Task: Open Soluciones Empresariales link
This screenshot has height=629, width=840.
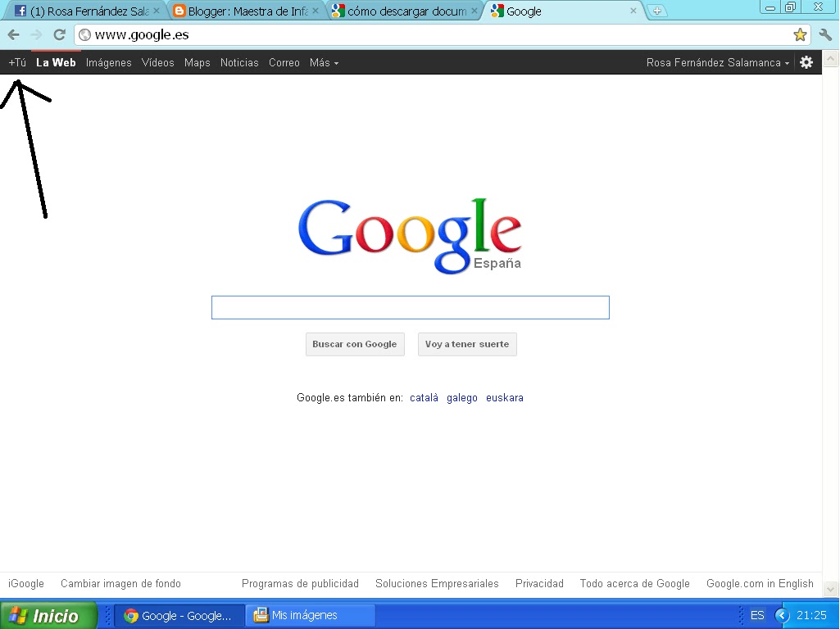Action: 437,583
